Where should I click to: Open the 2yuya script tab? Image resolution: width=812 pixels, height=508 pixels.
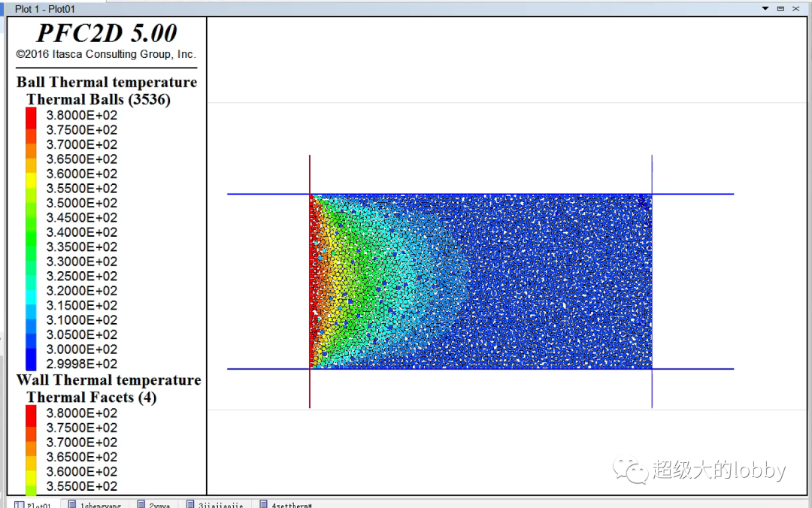click(x=154, y=504)
